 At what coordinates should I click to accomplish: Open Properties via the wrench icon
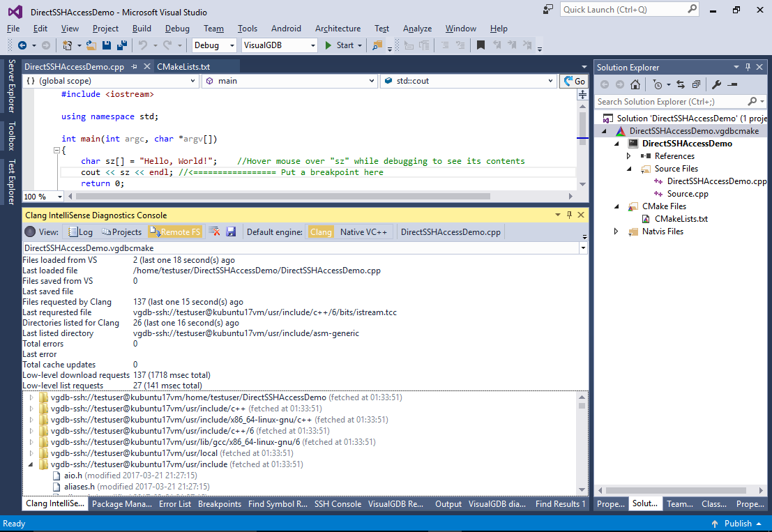pos(716,84)
